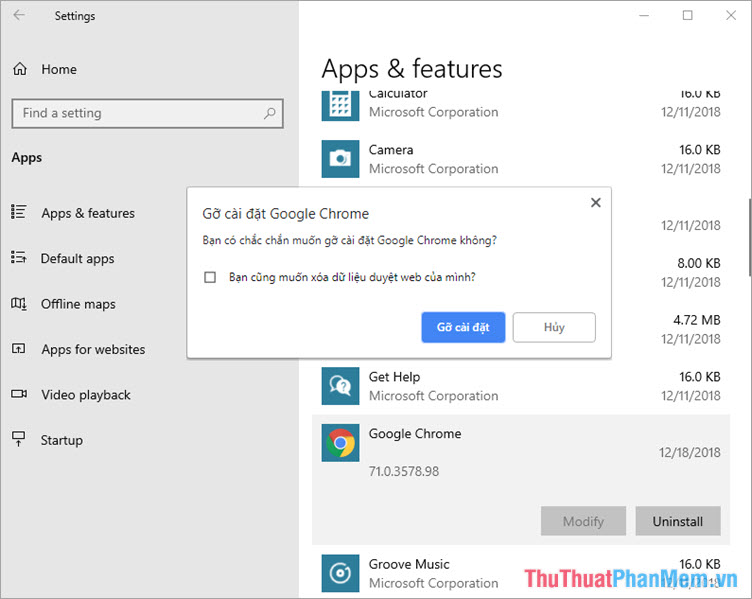This screenshot has width=752, height=599.
Task: Select the Groove Music entry name
Action: [x=409, y=564]
